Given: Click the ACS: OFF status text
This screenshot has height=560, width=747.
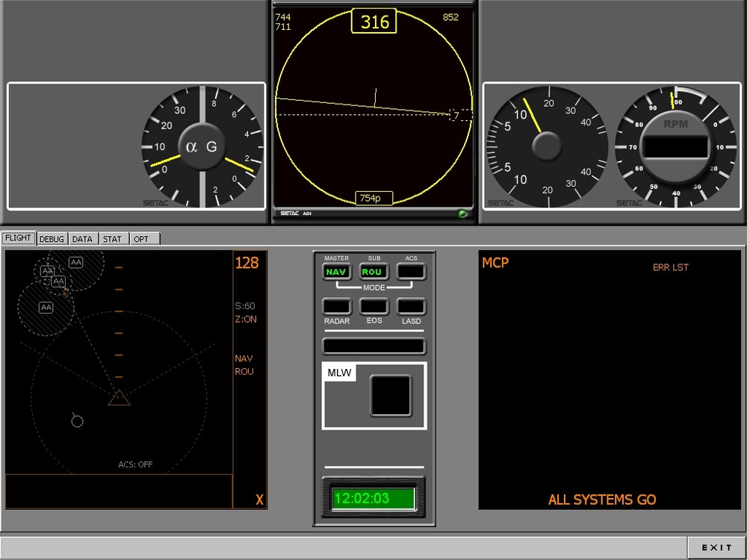Looking at the screenshot, I should [135, 464].
